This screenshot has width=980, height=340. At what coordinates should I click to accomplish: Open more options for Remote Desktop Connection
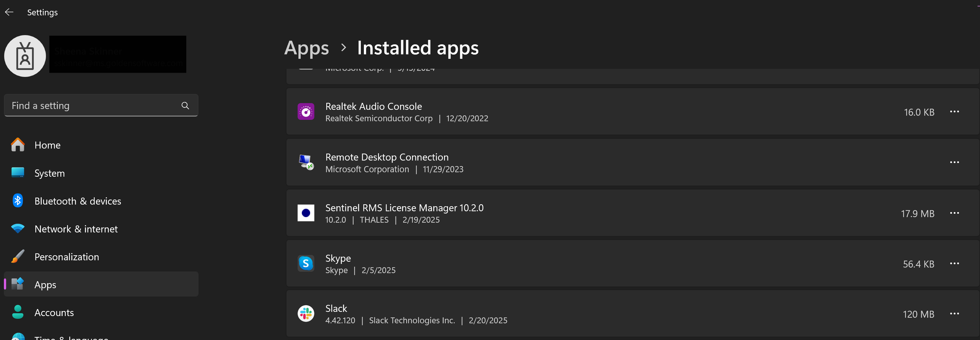click(x=954, y=162)
